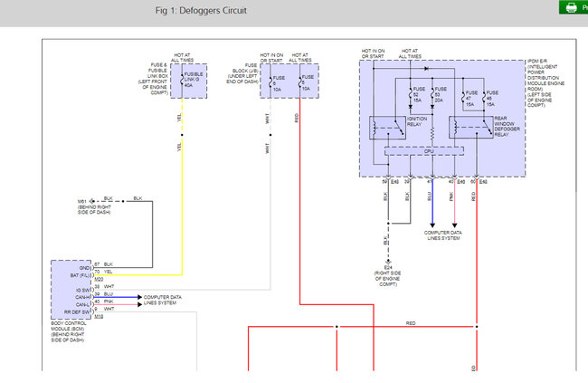Click the 'FUSE 53 20A' label
Viewport: 588px width, 383px height.
click(441, 95)
